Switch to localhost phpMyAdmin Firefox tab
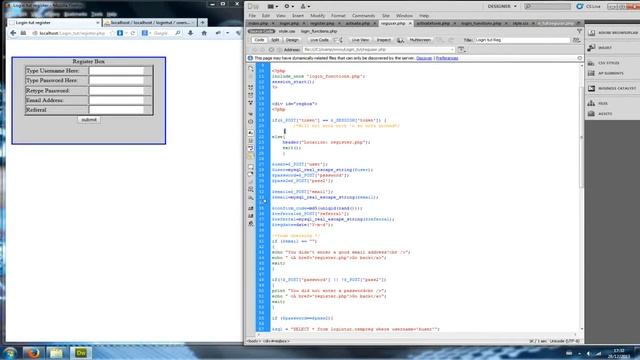The image size is (640, 360). tap(149, 22)
